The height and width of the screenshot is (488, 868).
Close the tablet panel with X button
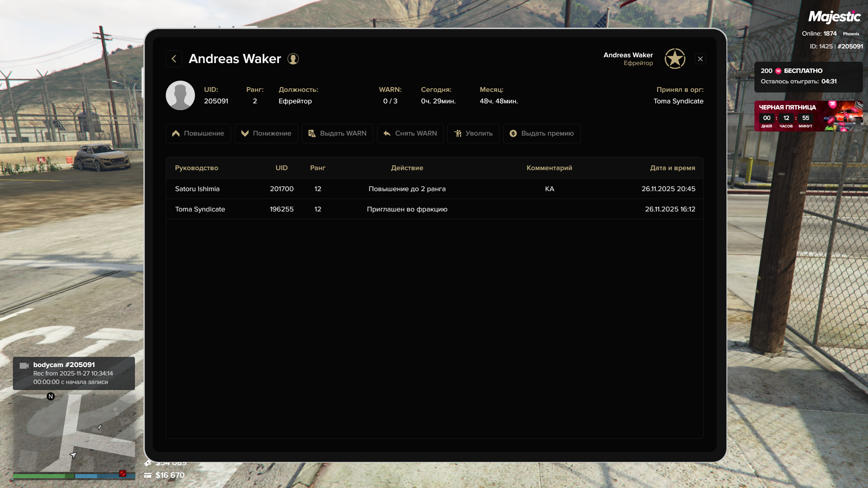(700, 59)
